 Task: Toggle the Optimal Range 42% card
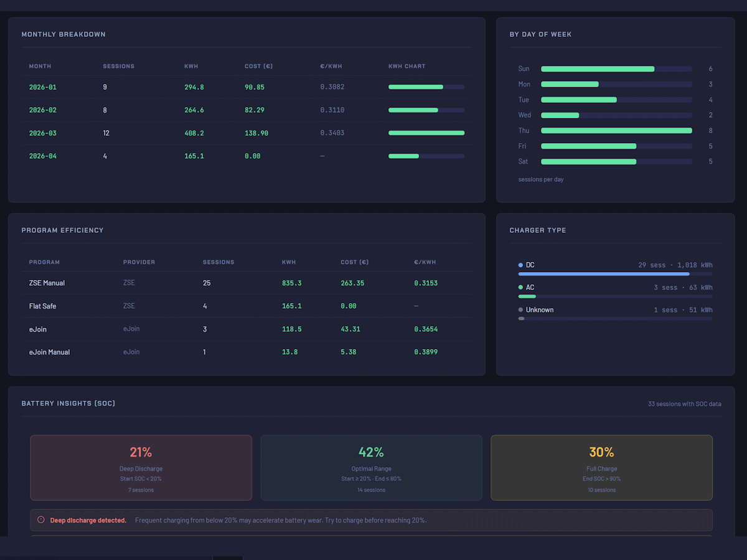pos(371,467)
